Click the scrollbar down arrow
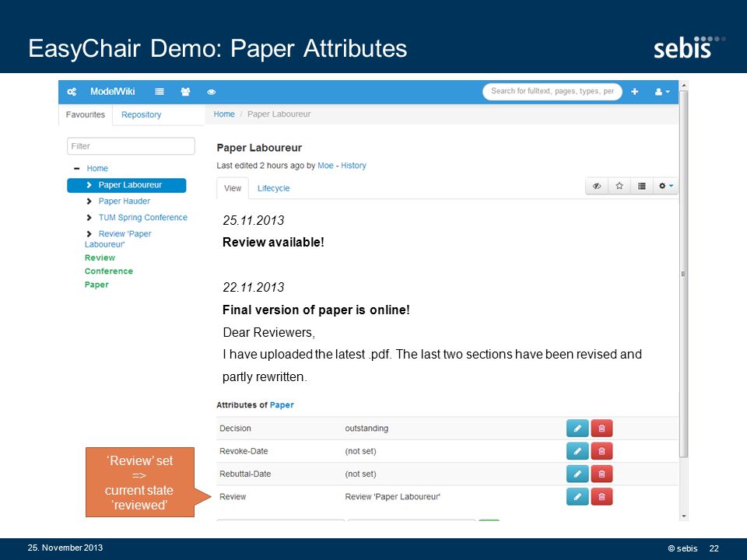This screenshot has height=560, width=747. 684,516
